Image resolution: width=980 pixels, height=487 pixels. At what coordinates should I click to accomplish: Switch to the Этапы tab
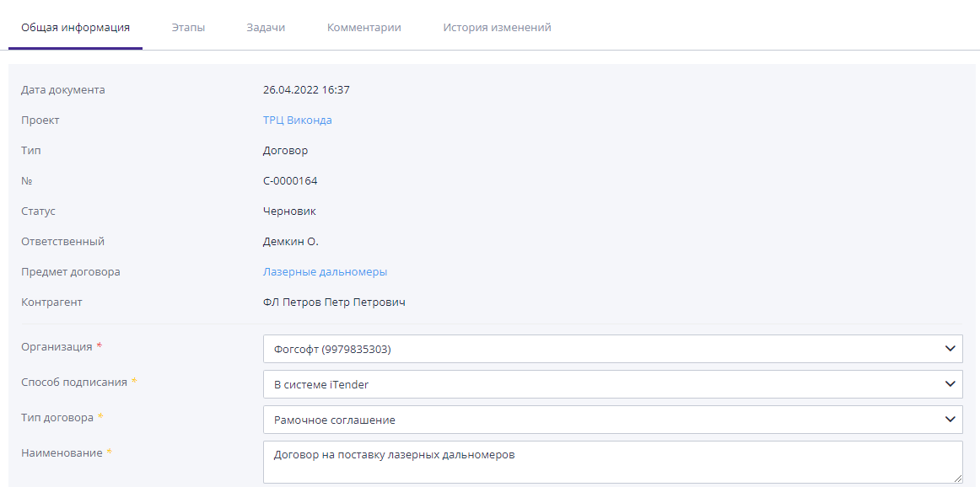191,26
